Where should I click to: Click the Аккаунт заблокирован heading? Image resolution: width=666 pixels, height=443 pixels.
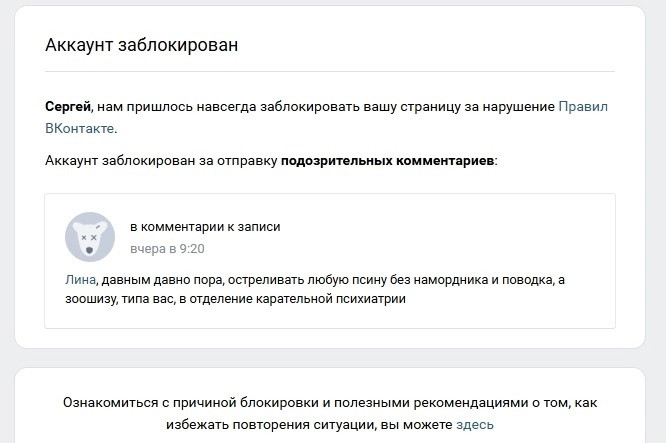[141, 45]
